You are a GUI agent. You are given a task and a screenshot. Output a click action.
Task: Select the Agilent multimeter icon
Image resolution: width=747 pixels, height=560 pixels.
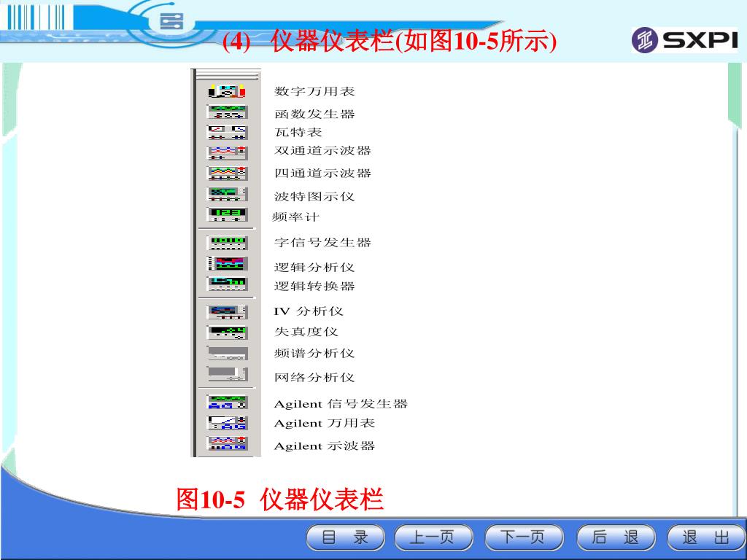[x=227, y=422]
